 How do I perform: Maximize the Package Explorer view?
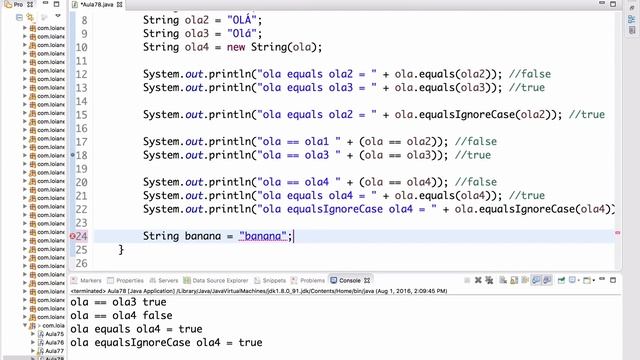56,4
